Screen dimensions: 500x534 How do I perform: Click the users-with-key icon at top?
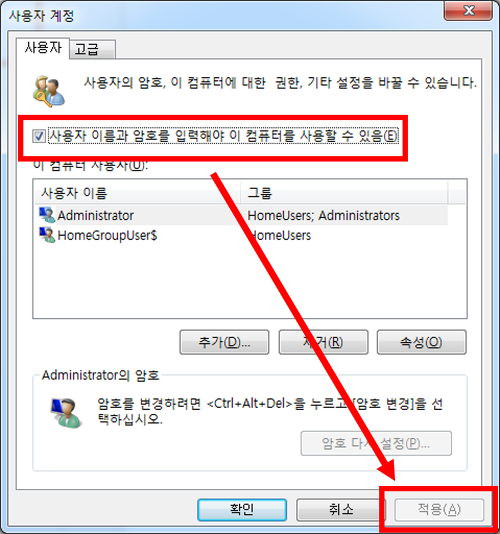(49, 91)
